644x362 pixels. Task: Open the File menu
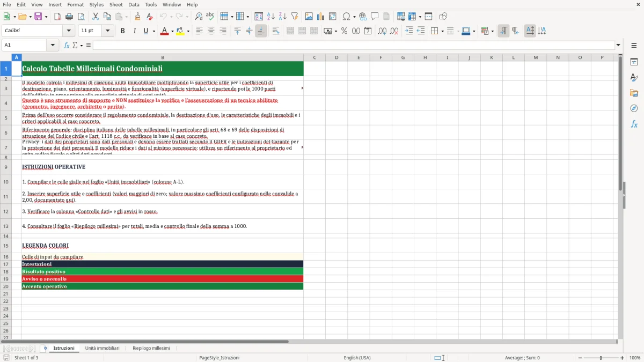coord(6,4)
